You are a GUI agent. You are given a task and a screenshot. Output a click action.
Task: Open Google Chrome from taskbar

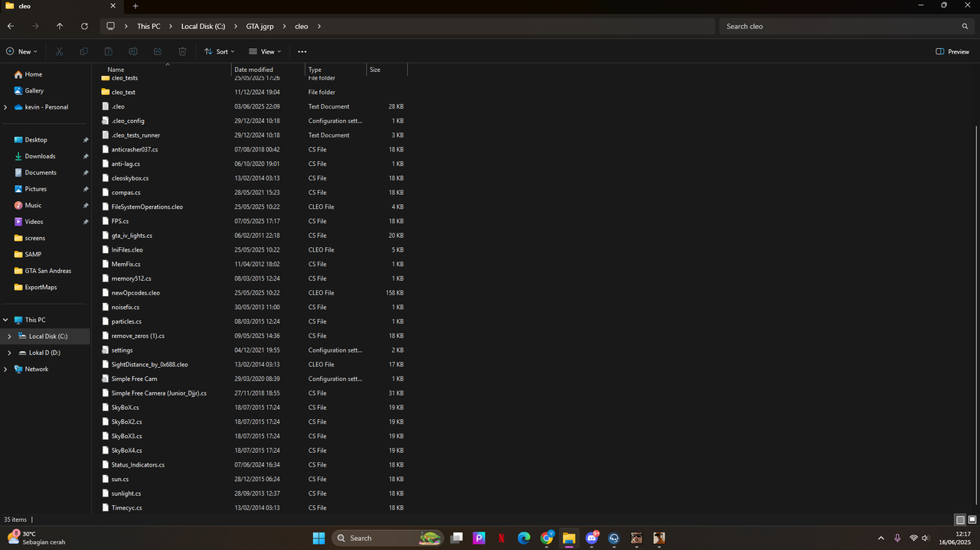coord(547,538)
